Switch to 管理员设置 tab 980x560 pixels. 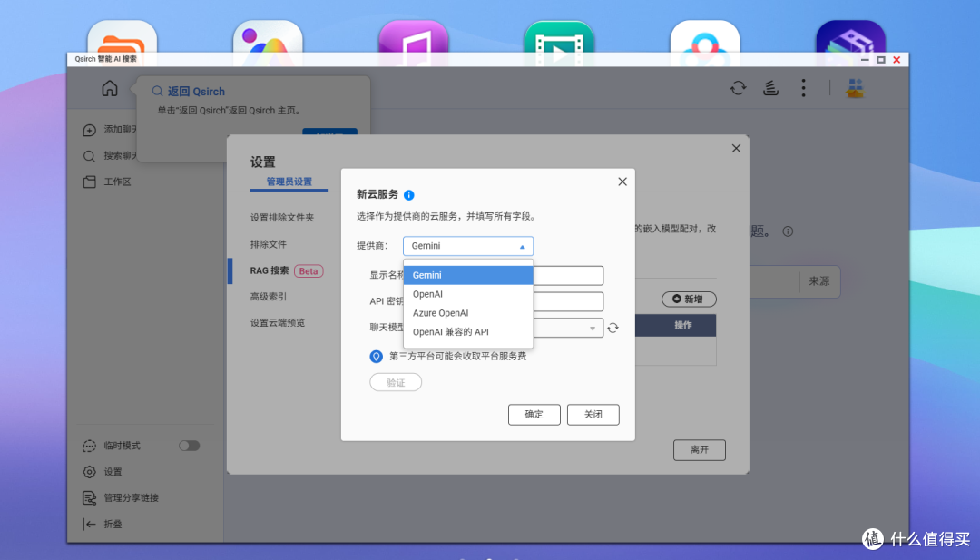click(x=289, y=182)
